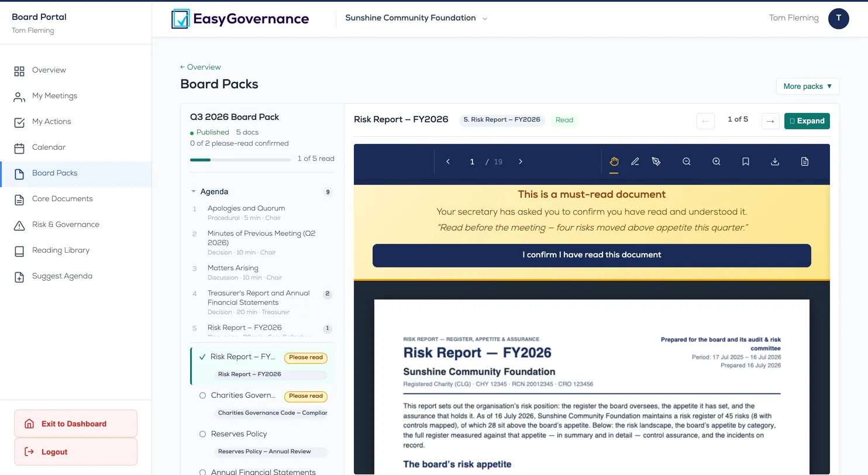Click the EasyGovernance logo
Image resolution: width=868 pixels, height=475 pixels.
pos(240,19)
